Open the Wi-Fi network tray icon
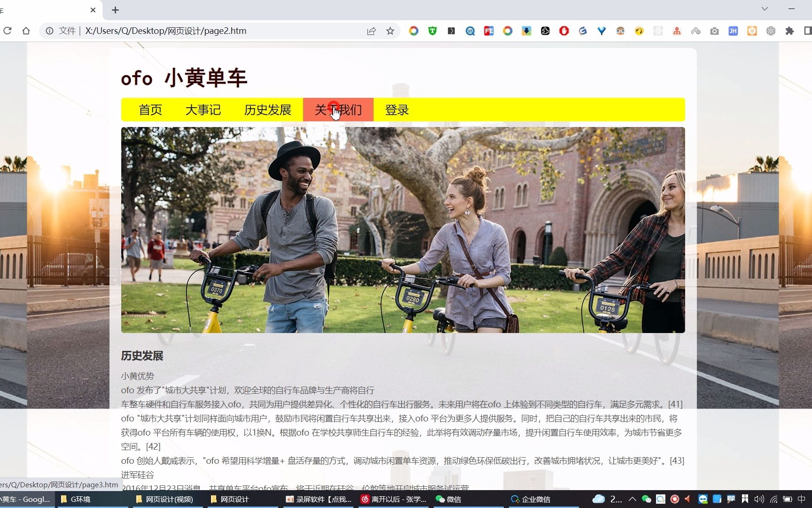812x508 pixels. pyautogui.click(x=773, y=499)
